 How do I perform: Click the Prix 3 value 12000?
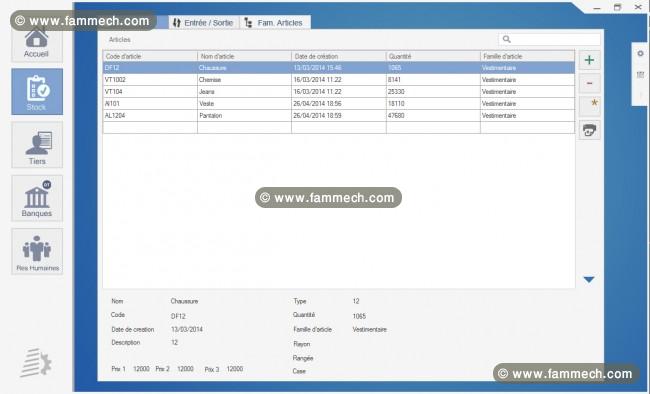point(235,369)
